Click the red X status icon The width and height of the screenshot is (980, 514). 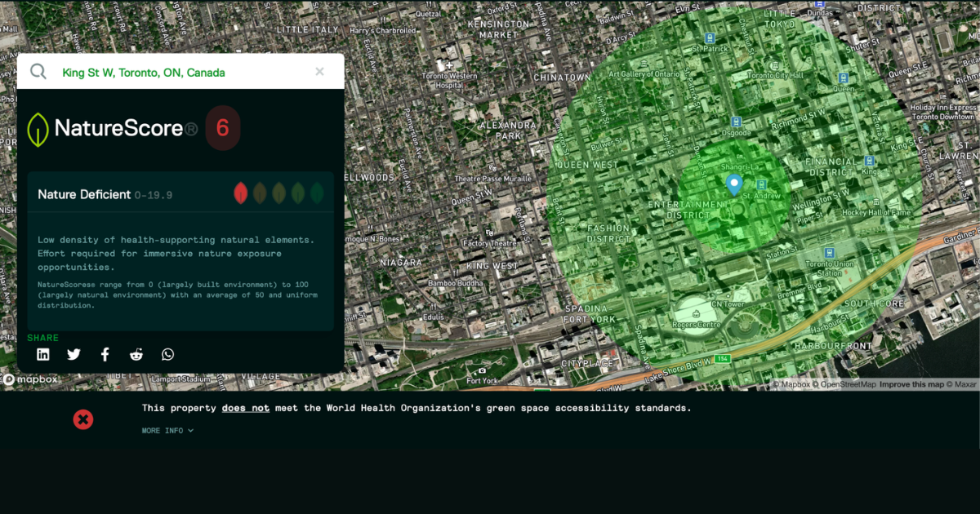tap(83, 419)
